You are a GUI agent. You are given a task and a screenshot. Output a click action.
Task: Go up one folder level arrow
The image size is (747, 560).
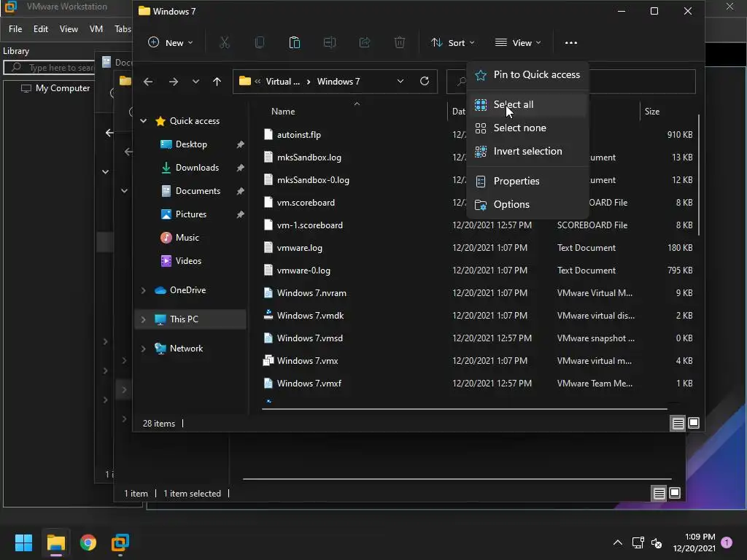217,82
